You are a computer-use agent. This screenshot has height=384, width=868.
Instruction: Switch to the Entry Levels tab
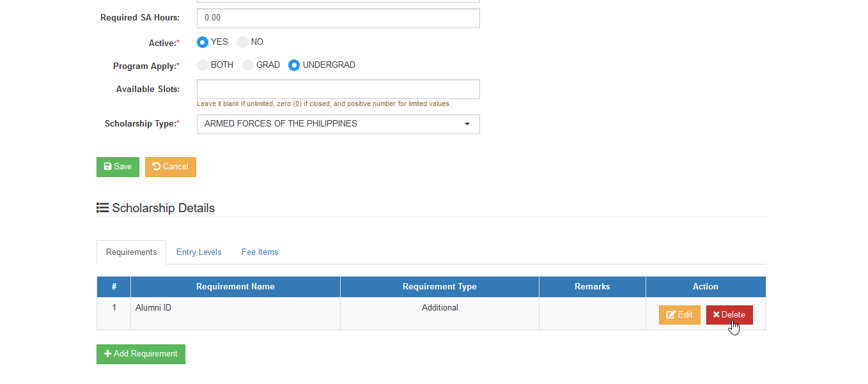pyautogui.click(x=199, y=252)
